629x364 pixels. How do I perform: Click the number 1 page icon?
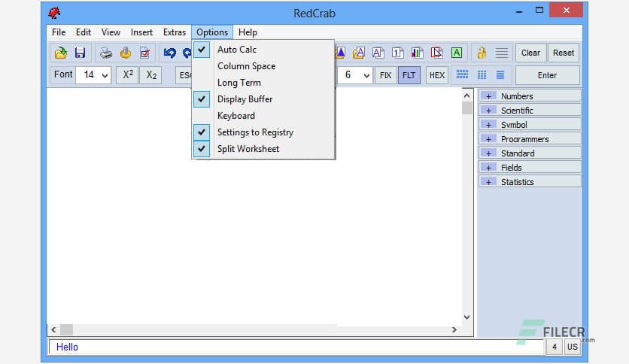[x=397, y=53]
